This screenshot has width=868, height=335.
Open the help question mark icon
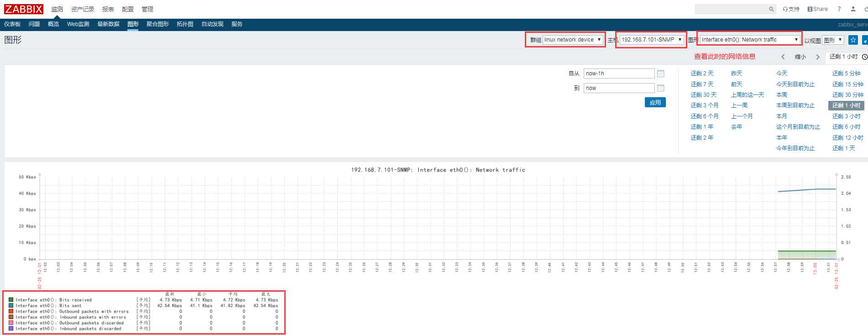(x=839, y=9)
